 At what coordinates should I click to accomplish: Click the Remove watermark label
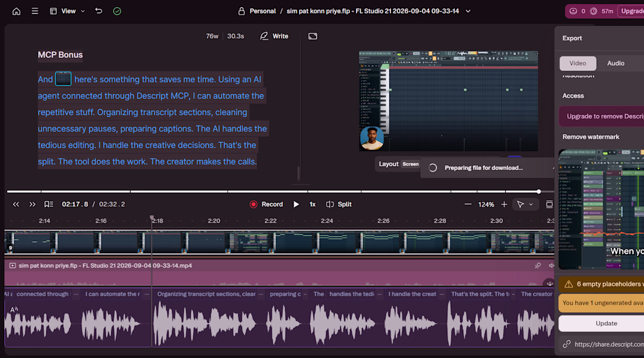tap(591, 137)
